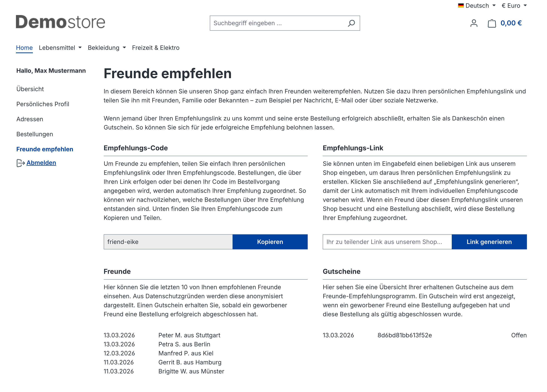
Task: Click the Demostore logo
Action: [60, 22]
